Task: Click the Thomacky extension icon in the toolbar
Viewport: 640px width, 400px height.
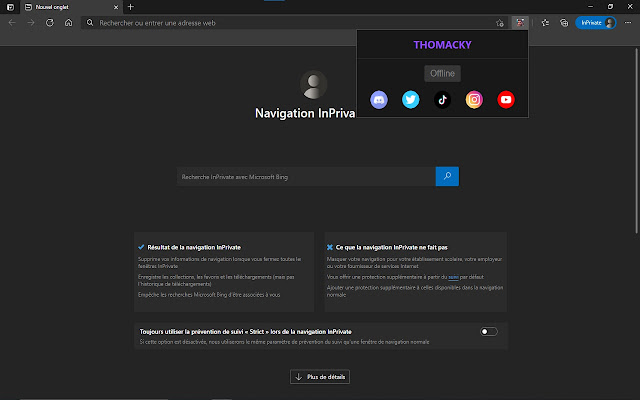Action: click(x=520, y=23)
